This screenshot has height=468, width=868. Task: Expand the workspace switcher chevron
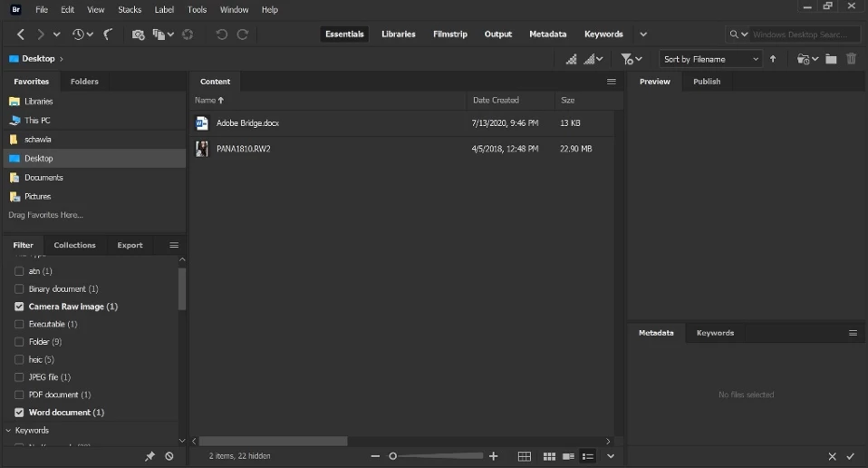coord(643,34)
